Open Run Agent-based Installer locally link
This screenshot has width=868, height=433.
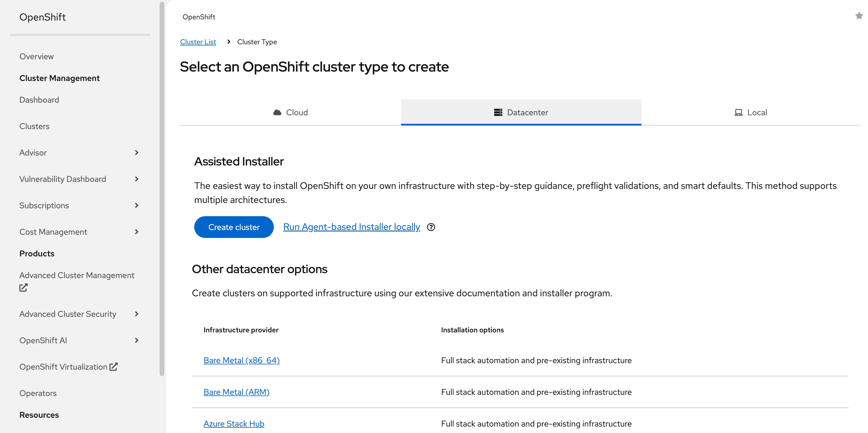pos(352,227)
